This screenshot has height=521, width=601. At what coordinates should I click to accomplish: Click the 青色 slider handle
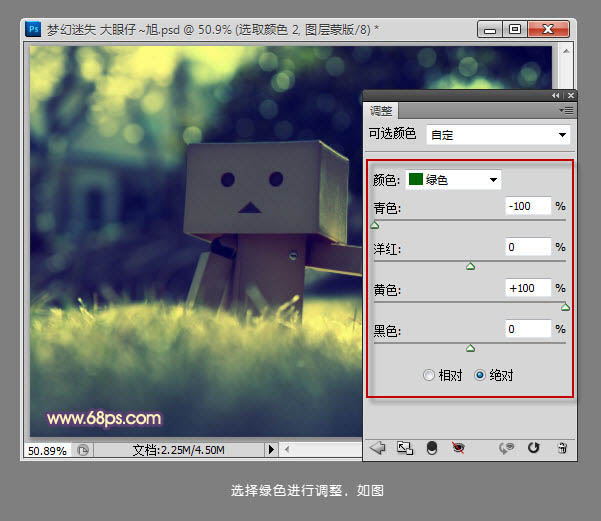click(375, 225)
